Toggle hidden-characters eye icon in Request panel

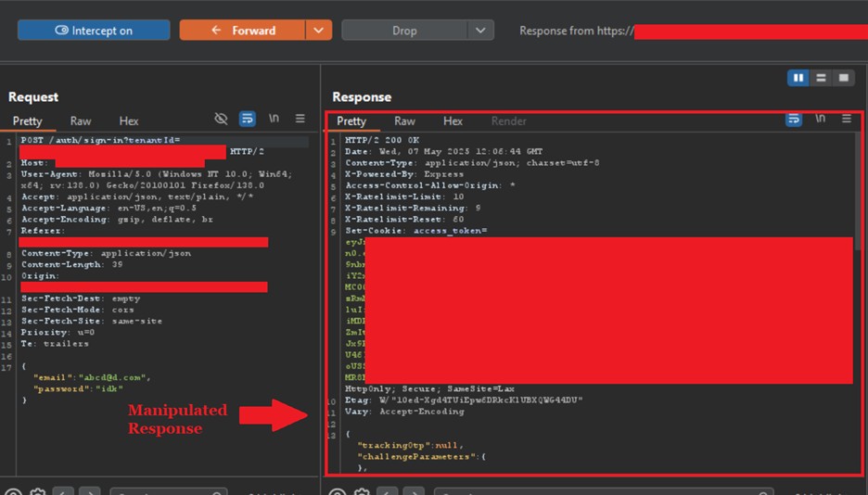click(221, 119)
